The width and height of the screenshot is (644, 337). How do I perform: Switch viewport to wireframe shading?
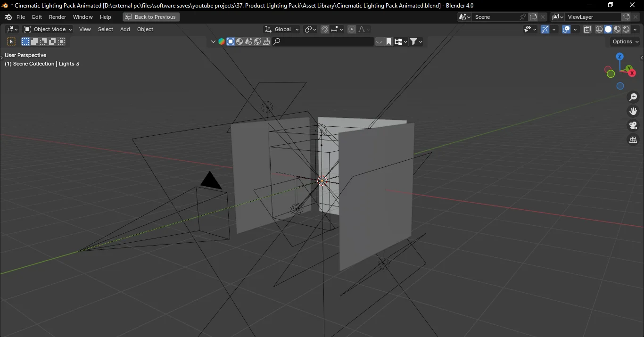tap(599, 29)
